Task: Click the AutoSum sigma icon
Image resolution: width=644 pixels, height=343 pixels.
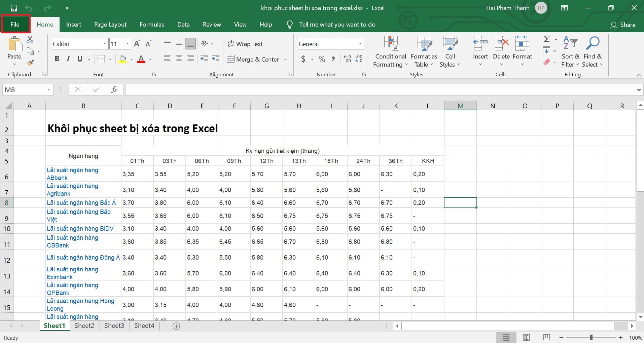Action: 547,39
